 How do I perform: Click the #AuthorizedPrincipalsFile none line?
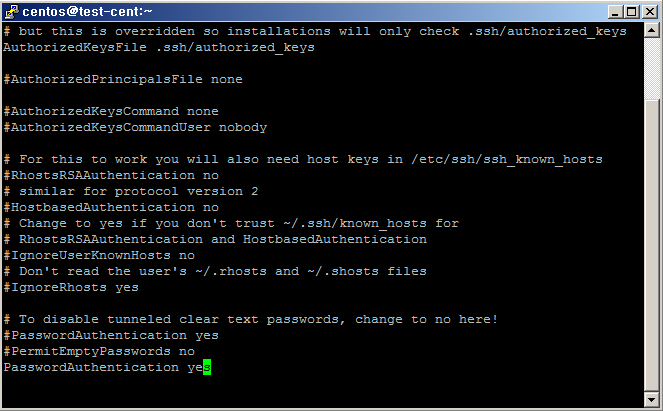pos(123,79)
